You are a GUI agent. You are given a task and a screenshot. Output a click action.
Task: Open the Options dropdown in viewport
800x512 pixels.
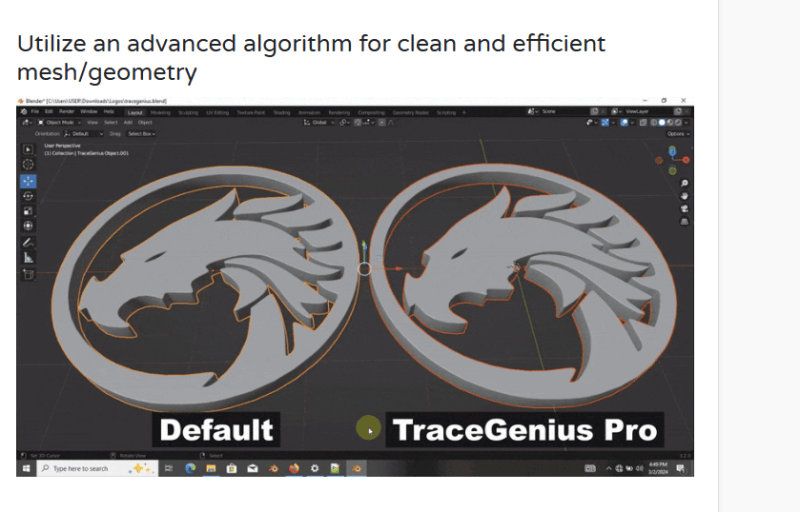point(678,134)
